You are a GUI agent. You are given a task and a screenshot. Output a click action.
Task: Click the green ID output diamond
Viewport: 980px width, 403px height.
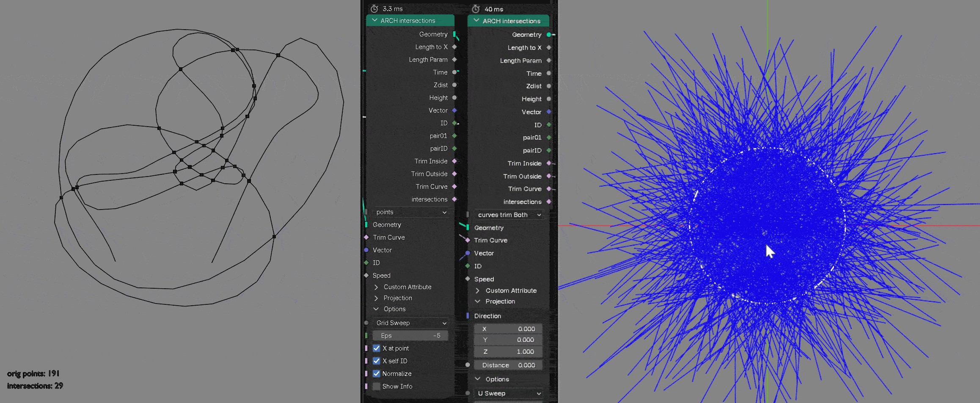point(455,123)
